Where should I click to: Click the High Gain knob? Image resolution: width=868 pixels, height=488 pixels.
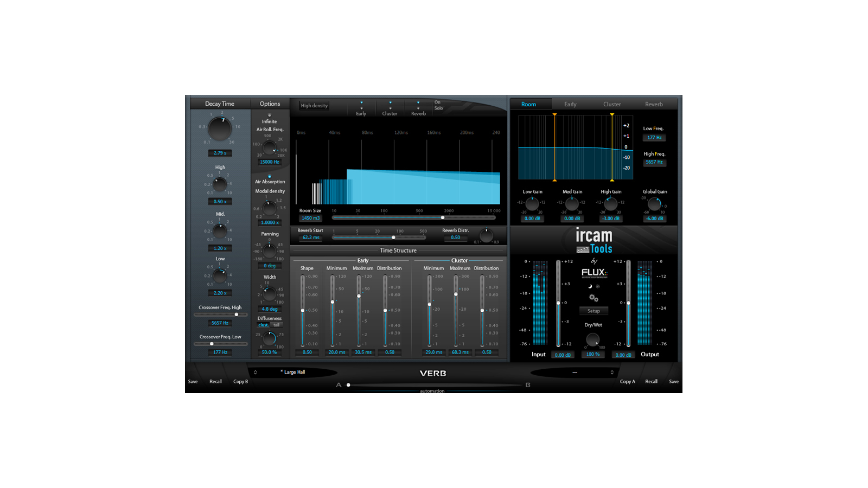coord(611,204)
